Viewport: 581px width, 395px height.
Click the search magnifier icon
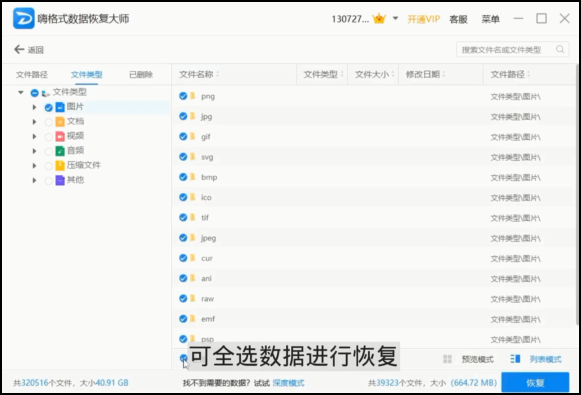[x=560, y=49]
